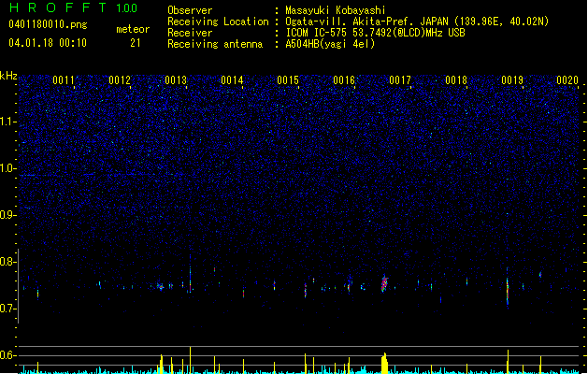Click the 0.9 kHz axis label
This screenshot has width=588, height=374.
8,215
